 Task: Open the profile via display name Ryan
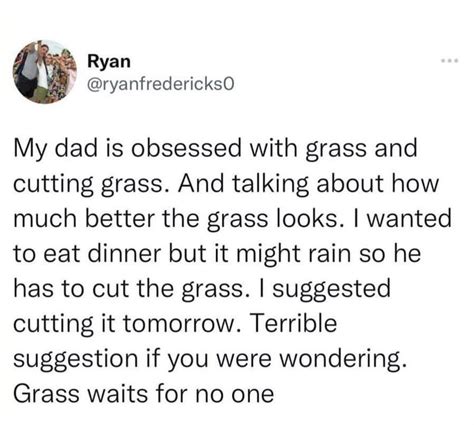tap(109, 62)
